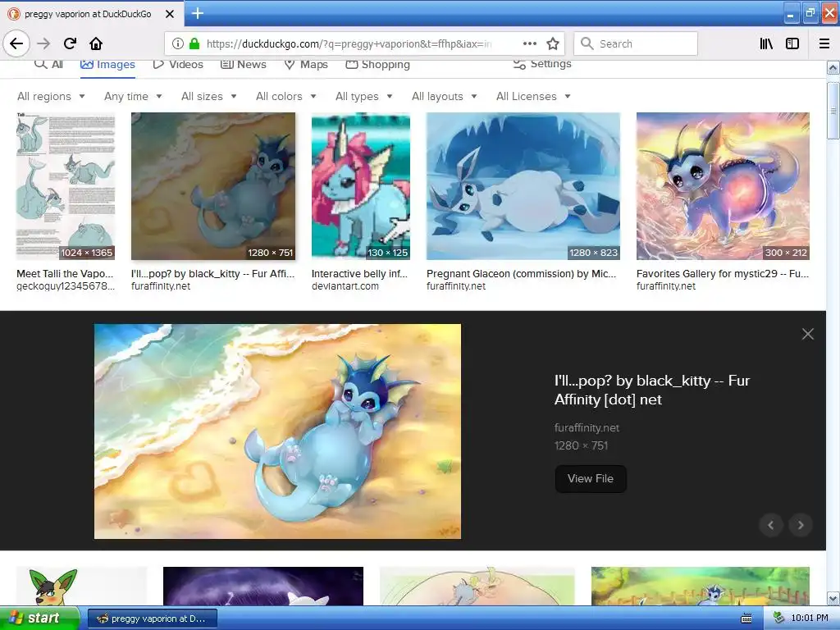Click the page scrollbar up arrow
Screen dimensions: 840x630
coord(833,68)
